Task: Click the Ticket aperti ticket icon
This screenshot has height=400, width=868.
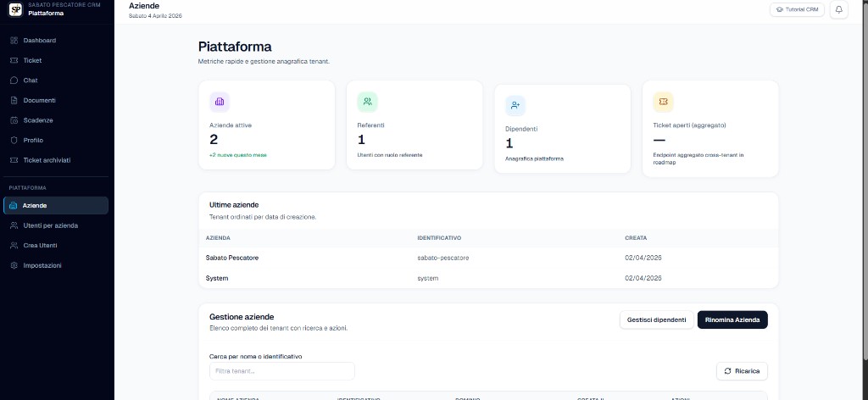Action: (x=663, y=102)
